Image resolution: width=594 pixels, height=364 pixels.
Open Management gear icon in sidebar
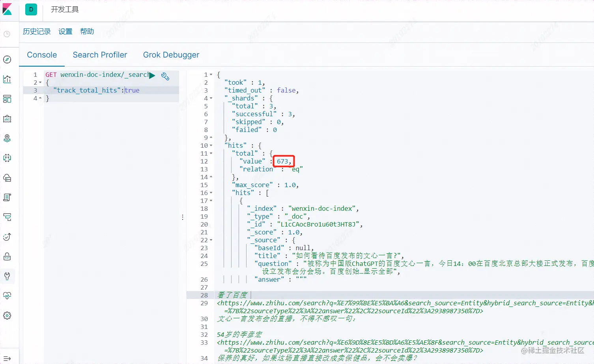(7, 316)
